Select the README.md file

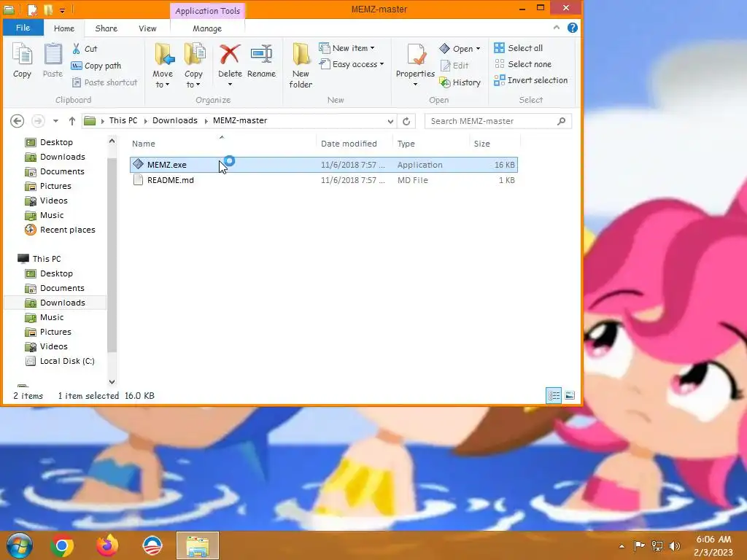tap(323, 180)
